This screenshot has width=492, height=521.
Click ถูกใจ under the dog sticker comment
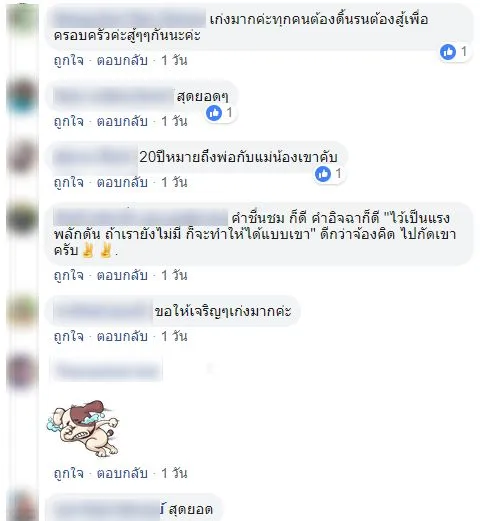click(x=69, y=473)
